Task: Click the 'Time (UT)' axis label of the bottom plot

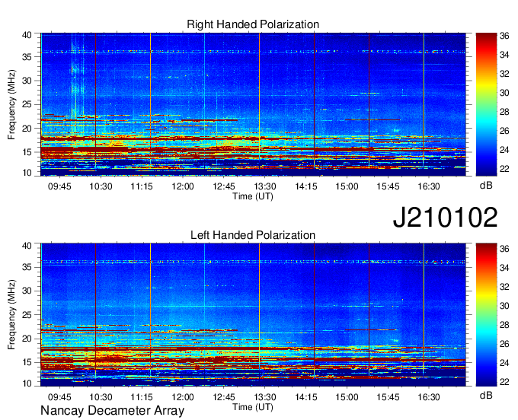Action: click(253, 407)
